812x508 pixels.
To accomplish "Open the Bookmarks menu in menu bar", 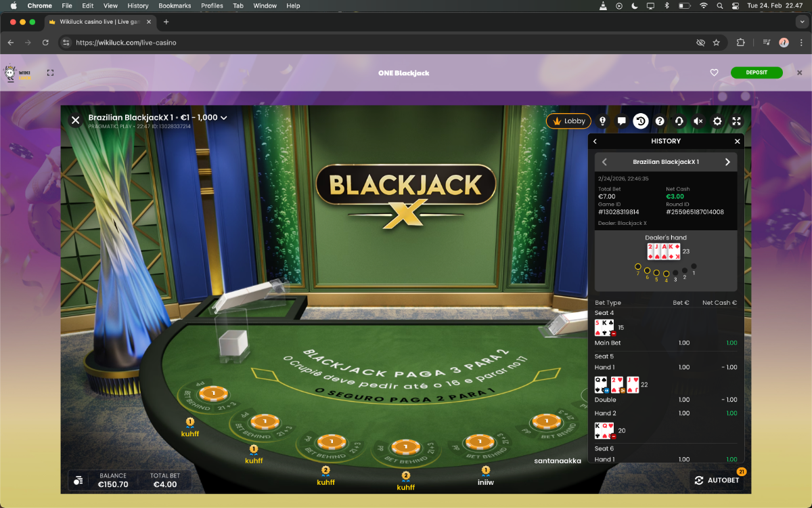I will click(175, 5).
